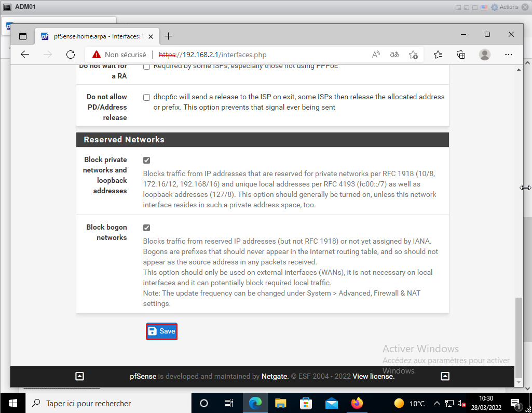Add this page to favorites
The height and width of the screenshot is (413, 532).
pyautogui.click(x=413, y=55)
